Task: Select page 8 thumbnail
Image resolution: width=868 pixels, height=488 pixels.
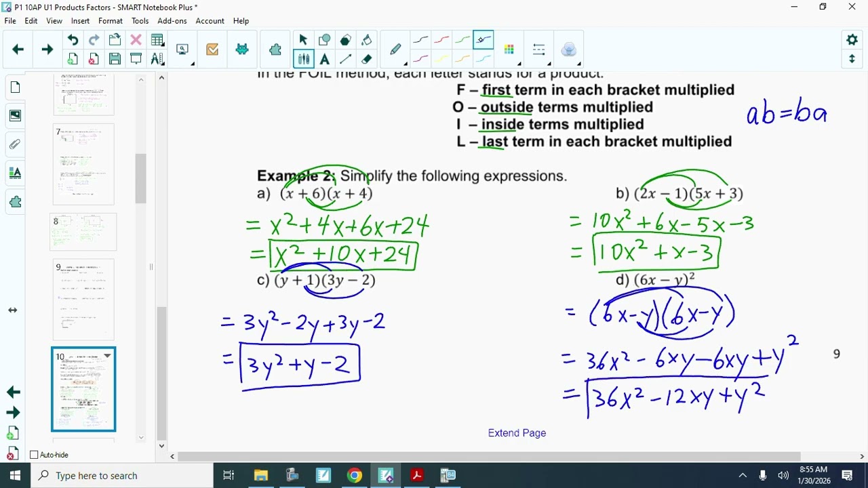Action: (x=83, y=232)
